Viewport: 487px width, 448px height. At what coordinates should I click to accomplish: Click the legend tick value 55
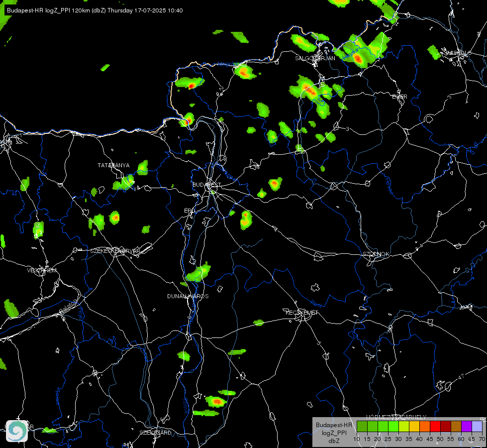click(451, 440)
